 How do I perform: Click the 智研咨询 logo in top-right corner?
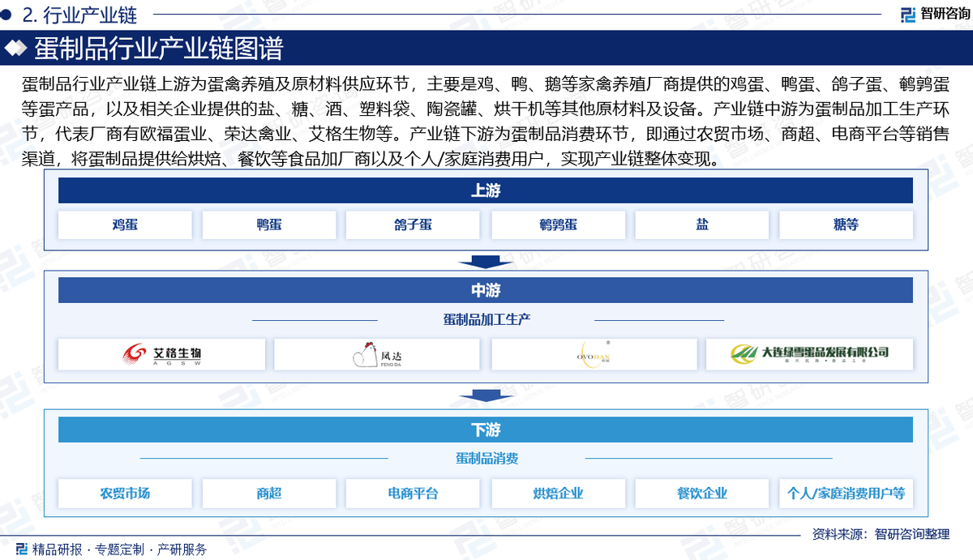pos(931,14)
